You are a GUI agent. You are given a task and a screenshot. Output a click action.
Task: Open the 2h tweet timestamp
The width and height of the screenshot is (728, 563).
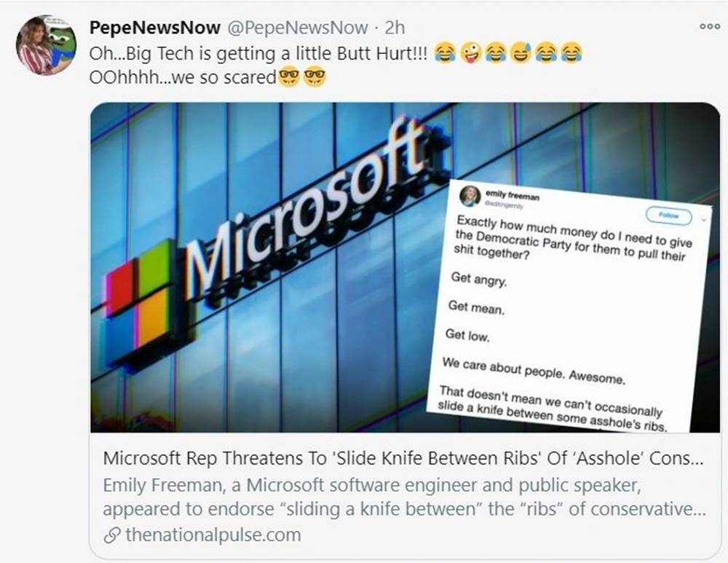395,28
